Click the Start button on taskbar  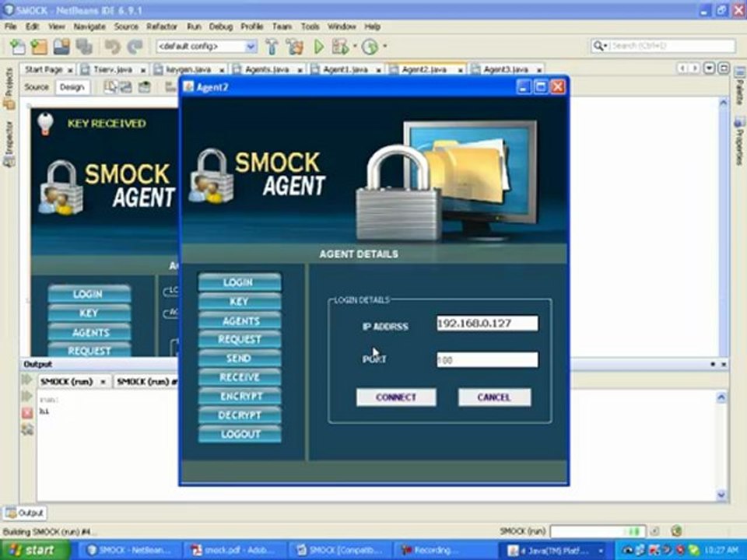[35, 550]
